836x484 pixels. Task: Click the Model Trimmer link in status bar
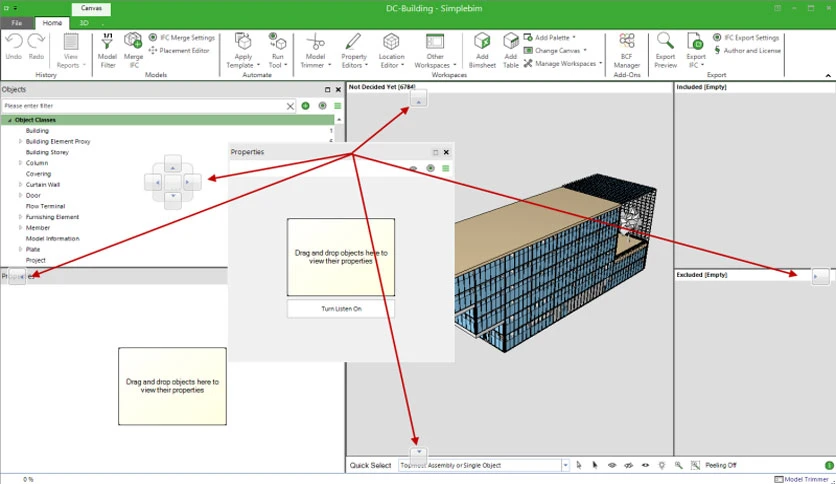click(x=801, y=479)
